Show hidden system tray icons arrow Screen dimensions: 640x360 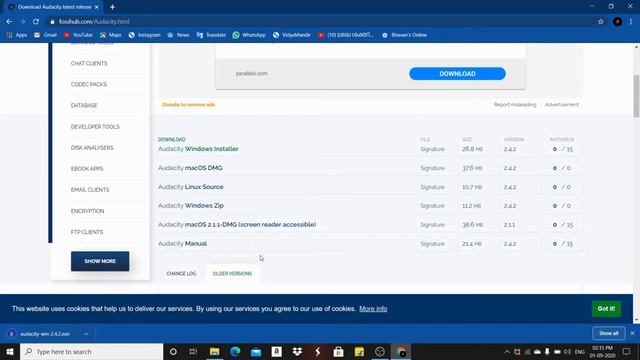click(507, 352)
